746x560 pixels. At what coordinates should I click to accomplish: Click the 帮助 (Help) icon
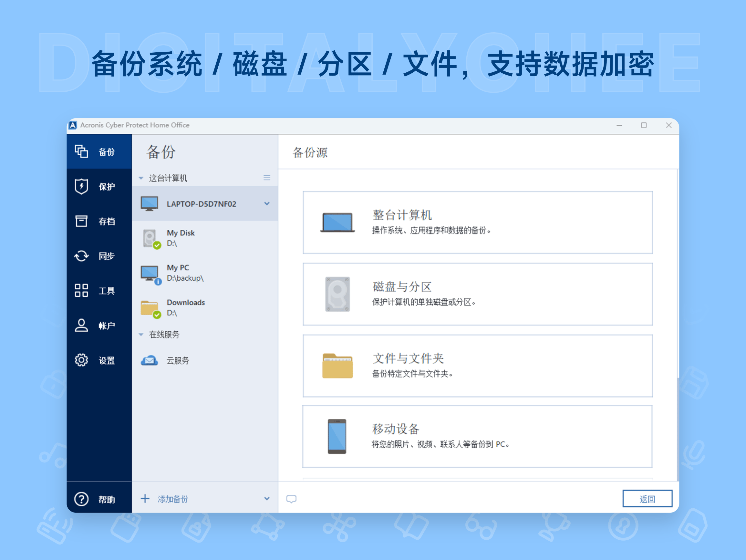point(81,499)
